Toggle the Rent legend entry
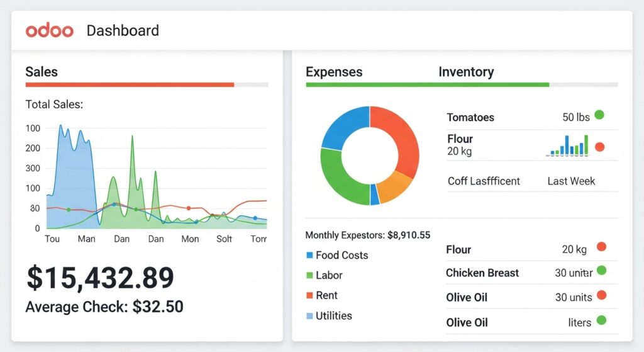644x352 pixels. click(x=321, y=295)
